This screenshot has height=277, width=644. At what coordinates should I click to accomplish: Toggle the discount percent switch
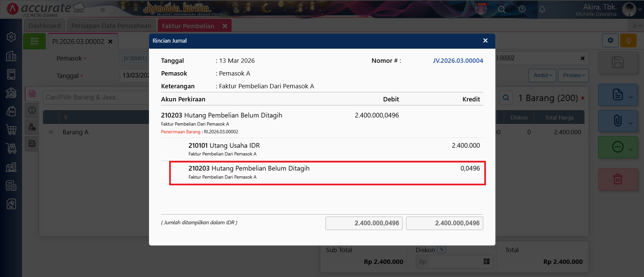pyautogui.click(x=442, y=250)
